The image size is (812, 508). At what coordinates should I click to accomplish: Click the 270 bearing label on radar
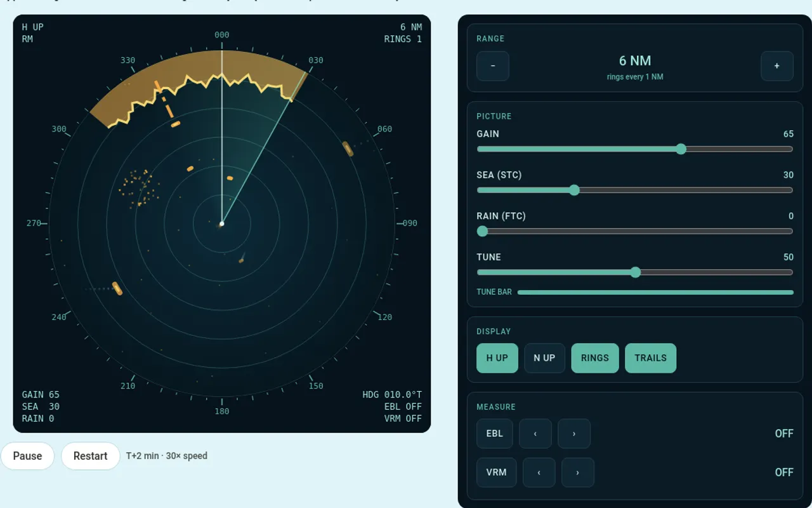pos(34,224)
